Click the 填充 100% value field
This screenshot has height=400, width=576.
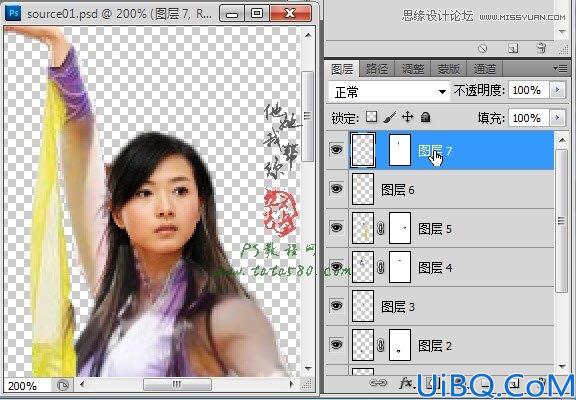[528, 118]
